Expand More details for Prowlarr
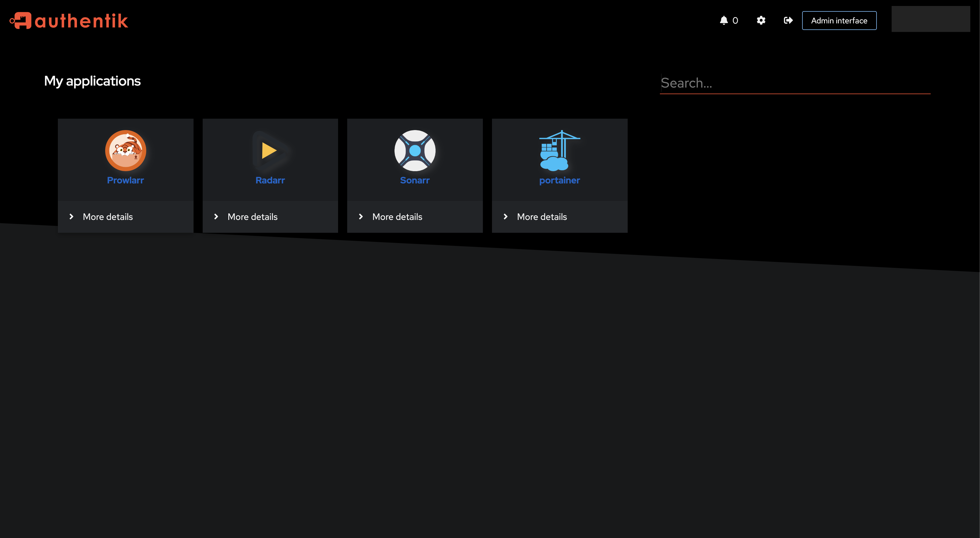This screenshot has width=980, height=538. pyautogui.click(x=125, y=217)
